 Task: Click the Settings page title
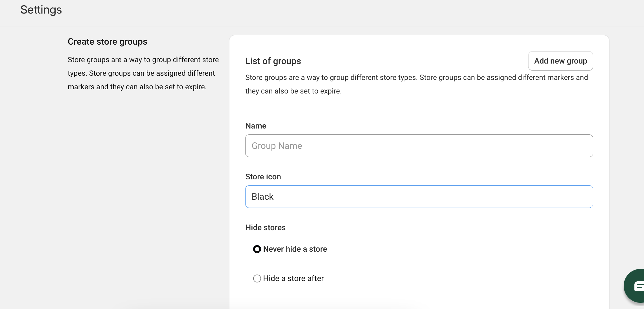(x=41, y=10)
